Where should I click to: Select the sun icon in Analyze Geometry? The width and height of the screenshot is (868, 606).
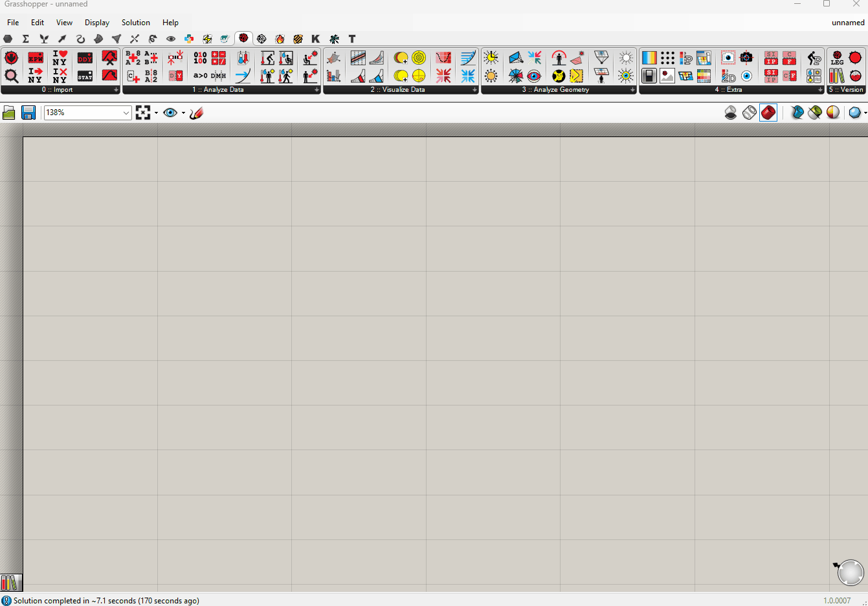point(625,58)
